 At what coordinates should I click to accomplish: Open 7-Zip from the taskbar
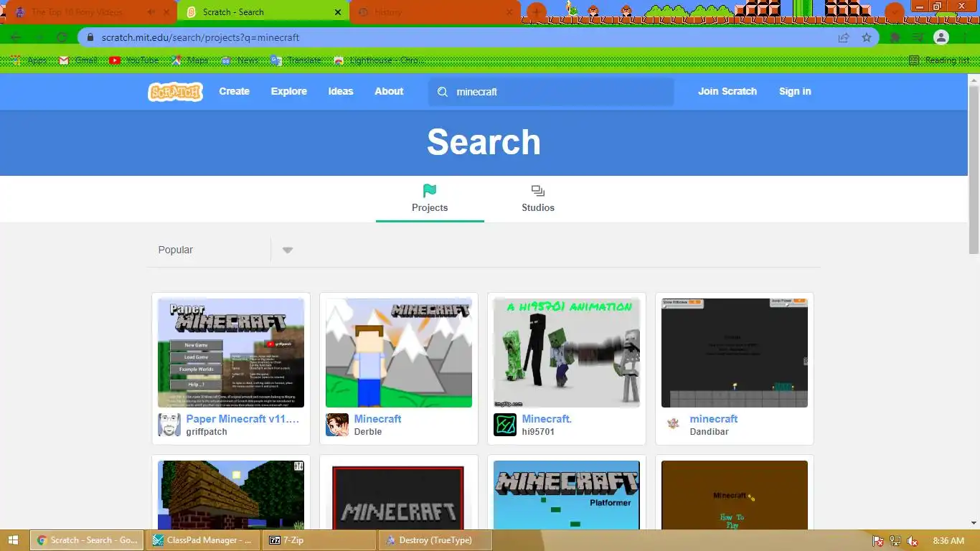319,540
